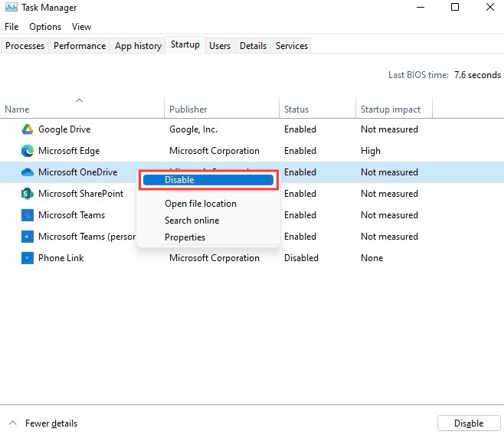Click the Disable button at bottom right
Screen dimensions: 504x438
click(x=469, y=423)
